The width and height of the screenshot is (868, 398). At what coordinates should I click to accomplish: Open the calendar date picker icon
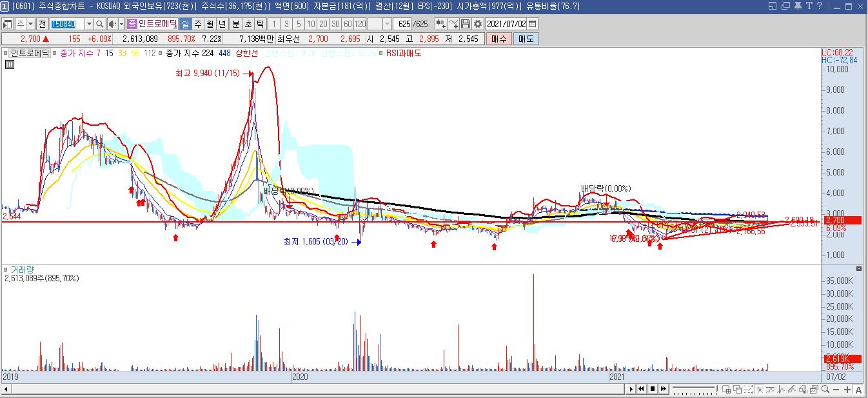click(x=533, y=24)
